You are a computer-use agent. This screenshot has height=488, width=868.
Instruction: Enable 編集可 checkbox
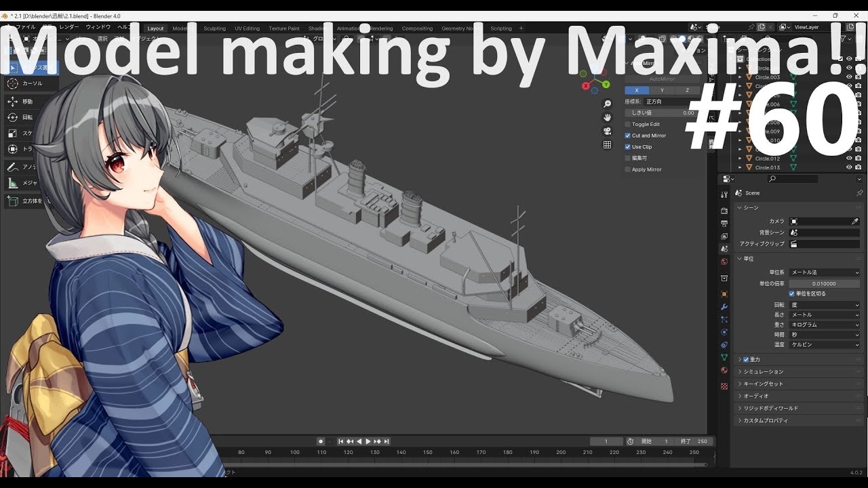[628, 158]
